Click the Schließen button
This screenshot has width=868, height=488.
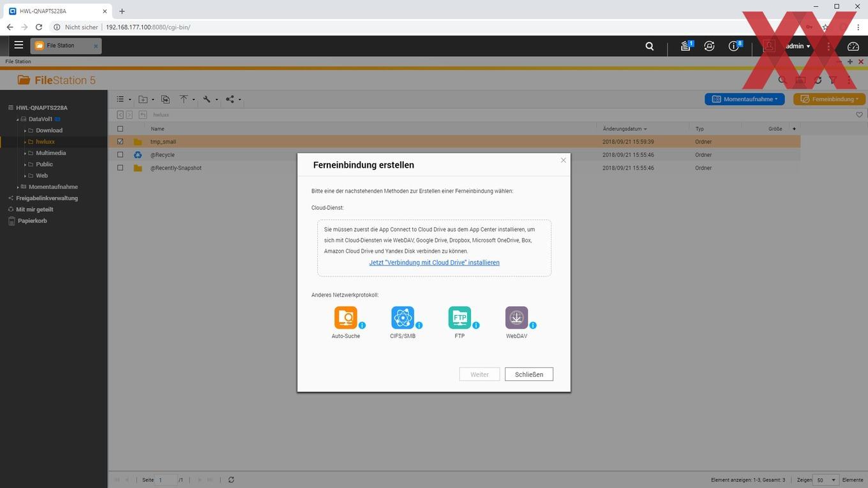pos(528,374)
